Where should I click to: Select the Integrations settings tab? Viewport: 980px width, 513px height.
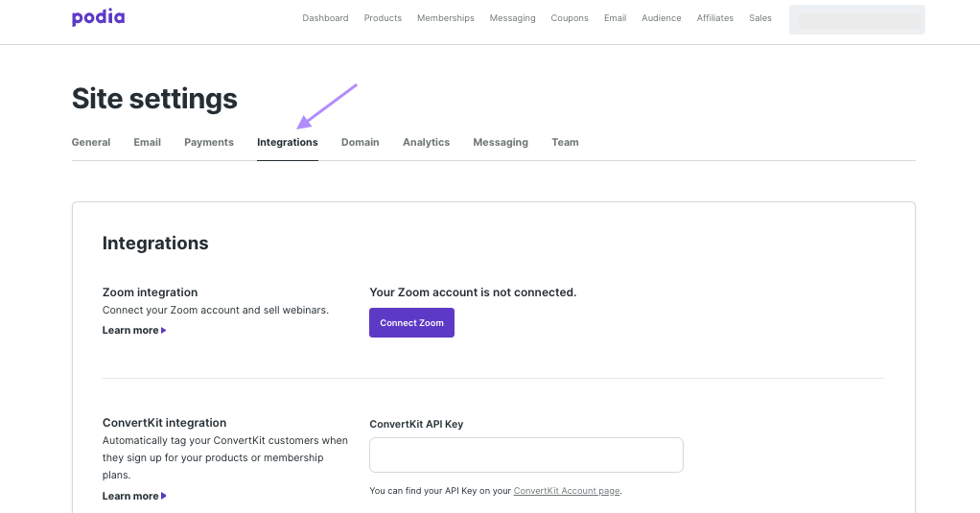click(288, 143)
